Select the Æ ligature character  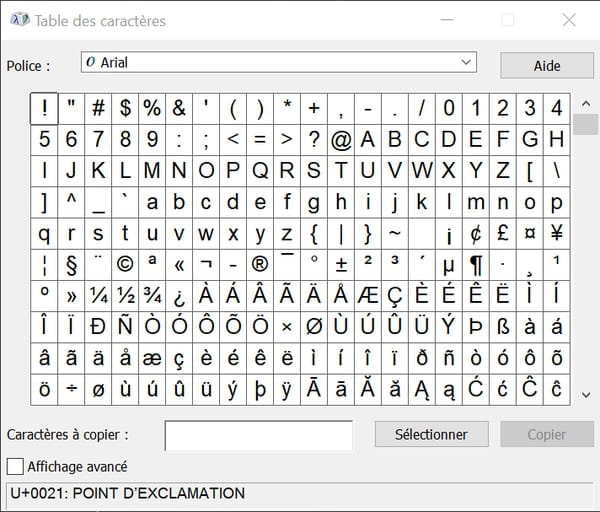368,296
